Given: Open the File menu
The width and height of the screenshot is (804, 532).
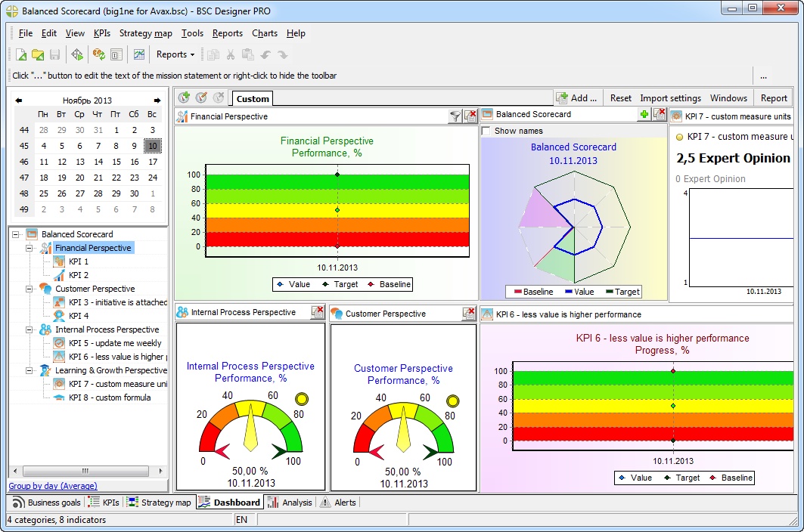Looking at the screenshot, I should [26, 33].
